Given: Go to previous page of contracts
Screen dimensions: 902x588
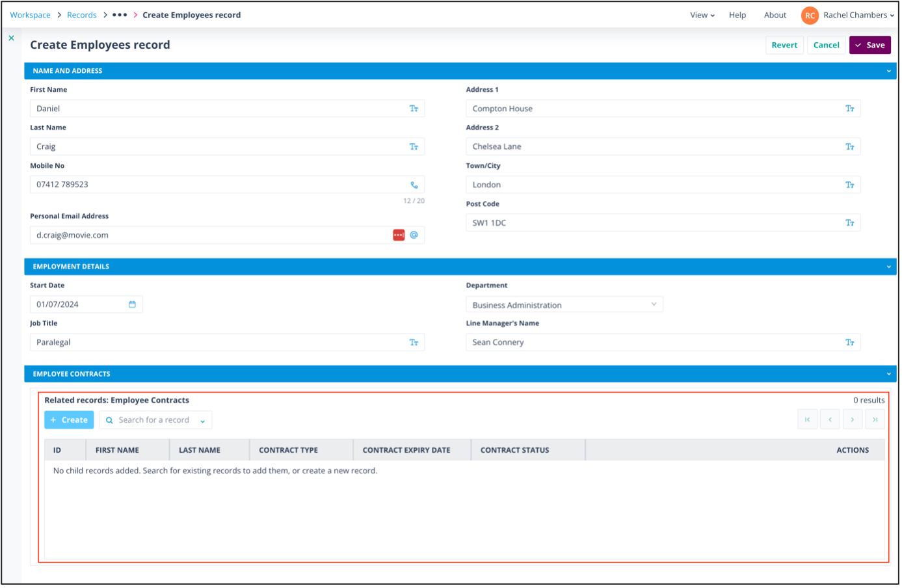Looking at the screenshot, I should pyautogui.click(x=830, y=420).
